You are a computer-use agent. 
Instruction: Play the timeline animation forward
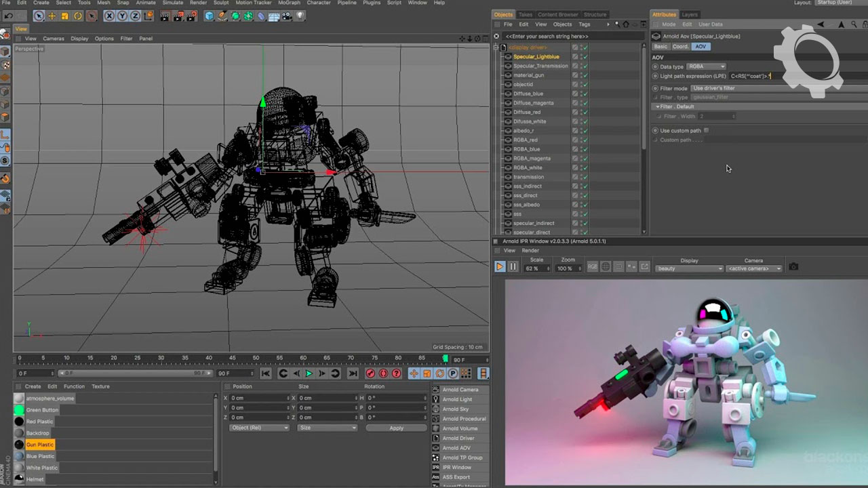[309, 373]
